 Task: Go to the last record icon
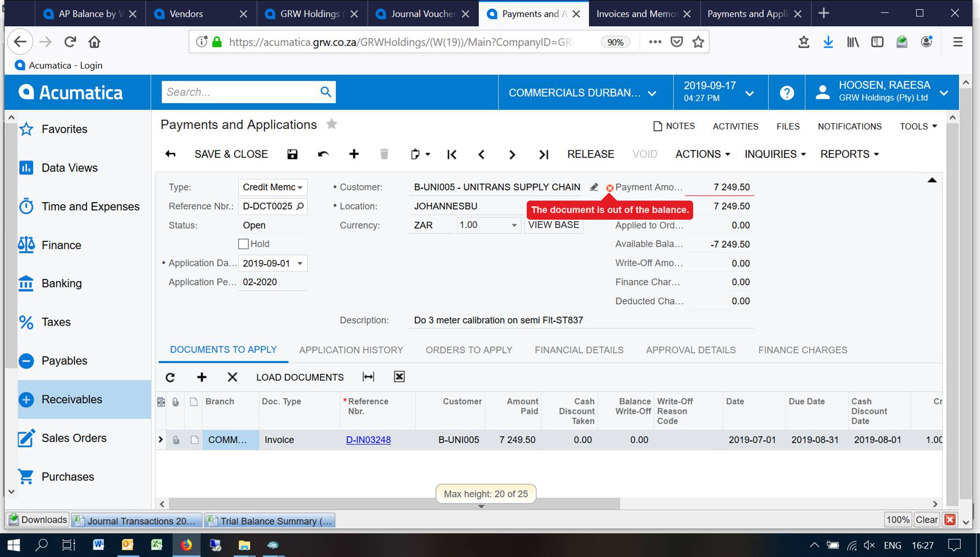(x=543, y=154)
